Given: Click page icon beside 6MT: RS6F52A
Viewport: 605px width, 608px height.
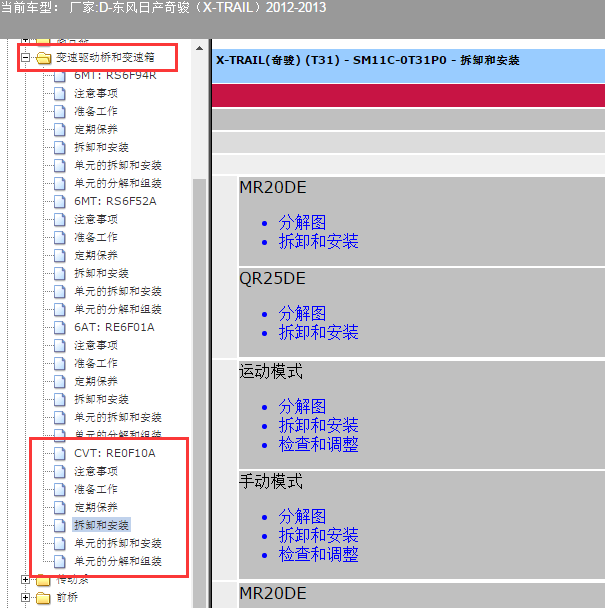Looking at the screenshot, I should click(x=60, y=201).
